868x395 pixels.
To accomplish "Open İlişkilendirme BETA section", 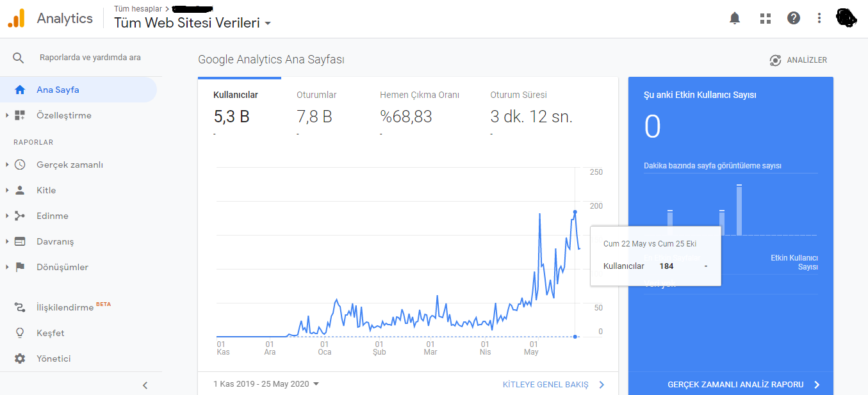I will [x=74, y=307].
